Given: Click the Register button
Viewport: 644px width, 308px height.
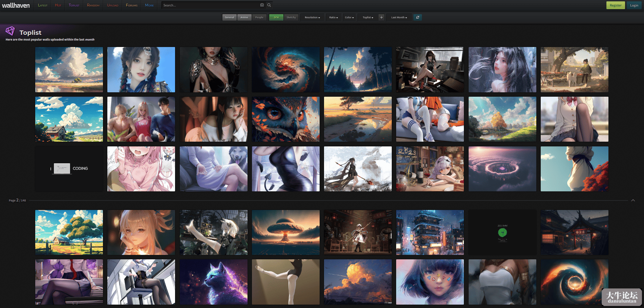Looking at the screenshot, I should click(x=615, y=5).
